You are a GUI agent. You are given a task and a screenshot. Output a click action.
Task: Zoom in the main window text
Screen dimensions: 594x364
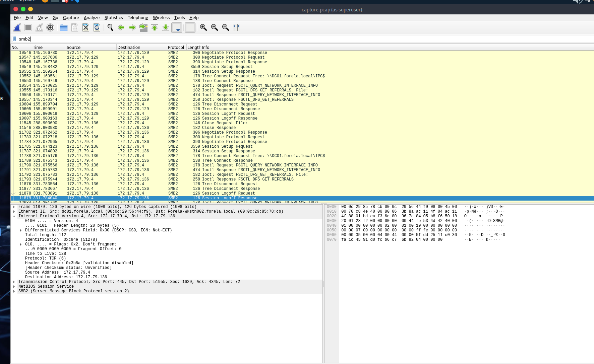pos(203,27)
